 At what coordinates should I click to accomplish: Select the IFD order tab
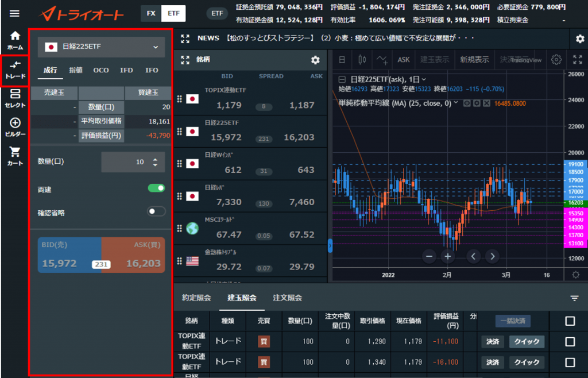[x=126, y=70]
